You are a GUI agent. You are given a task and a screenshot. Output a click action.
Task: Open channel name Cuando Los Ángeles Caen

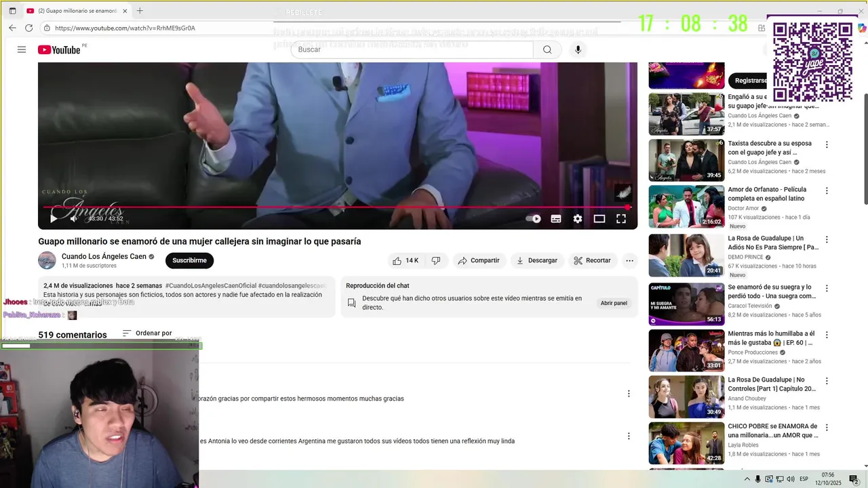(104, 257)
